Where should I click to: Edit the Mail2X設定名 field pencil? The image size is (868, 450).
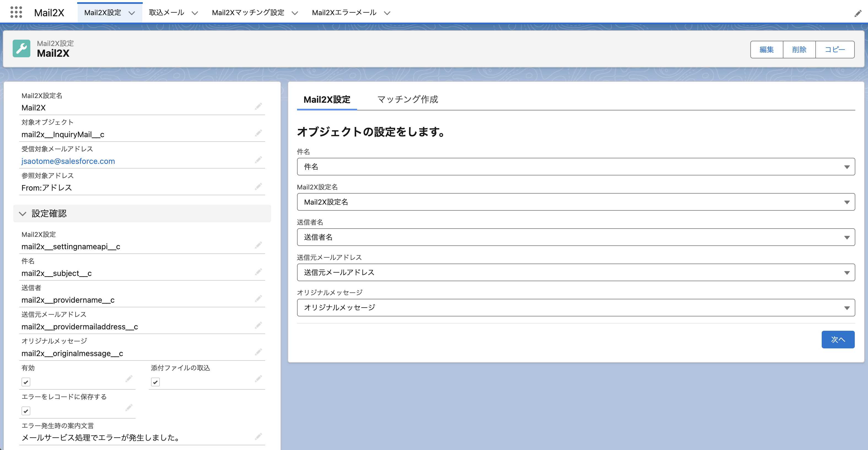point(258,106)
